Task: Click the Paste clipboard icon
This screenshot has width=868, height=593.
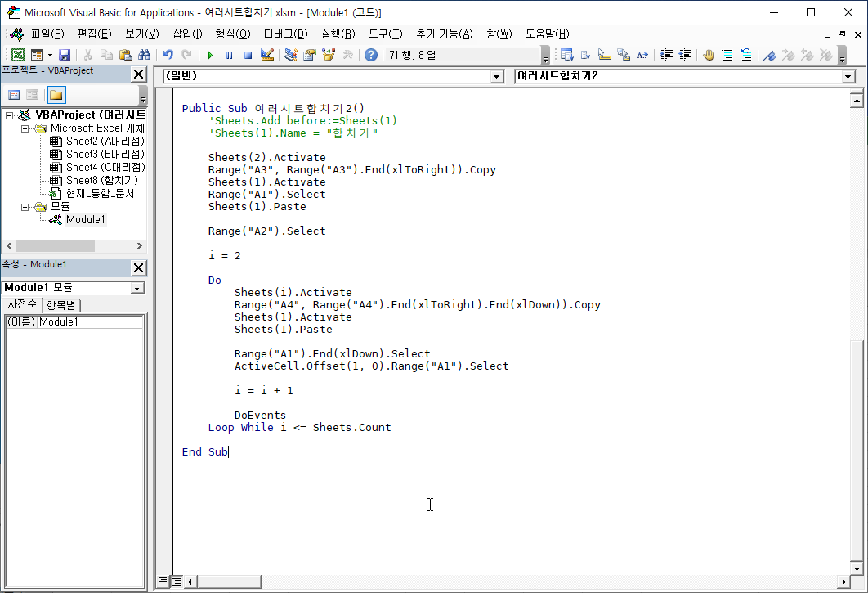Action: 126,55
